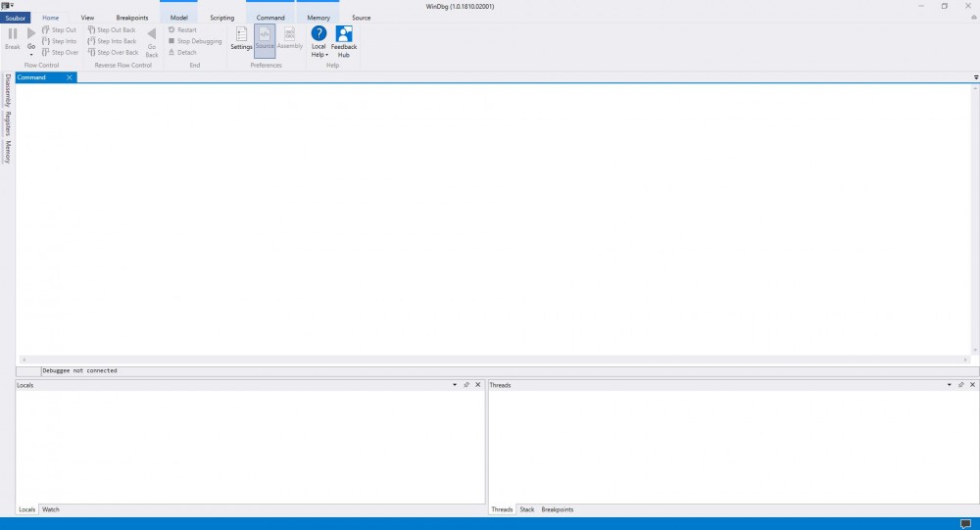
Task: Pin the Threads panel
Action: (960, 385)
